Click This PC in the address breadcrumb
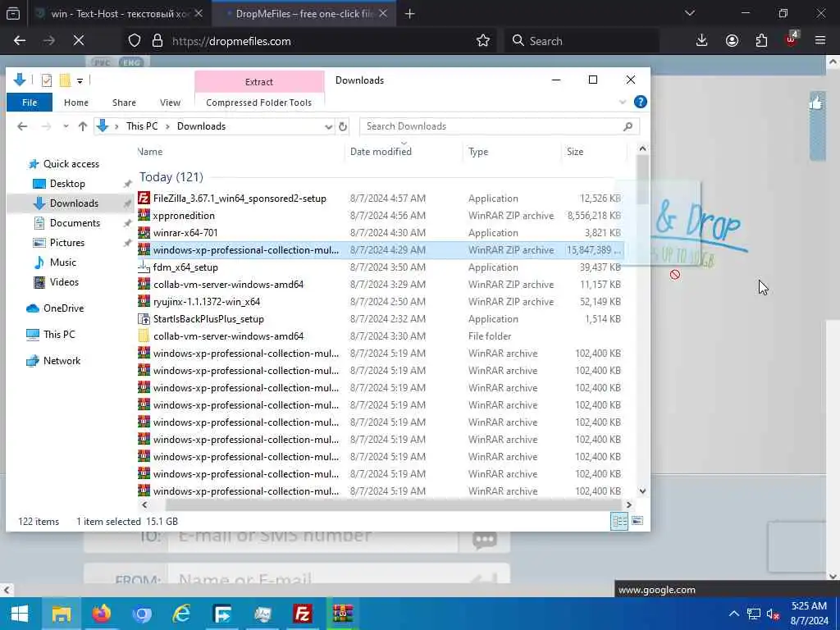The height and width of the screenshot is (630, 840). [x=142, y=126]
